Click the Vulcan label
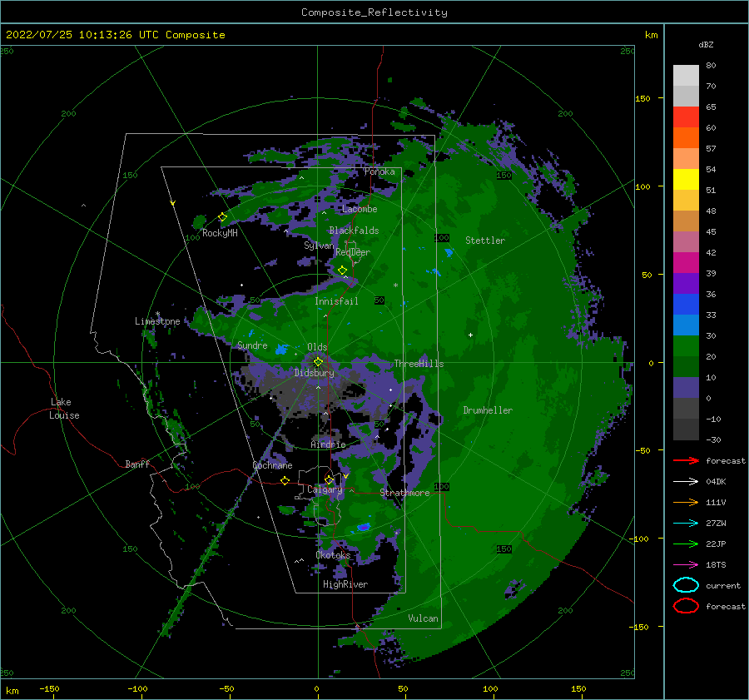Image resolution: width=749 pixels, height=700 pixels. click(x=423, y=618)
